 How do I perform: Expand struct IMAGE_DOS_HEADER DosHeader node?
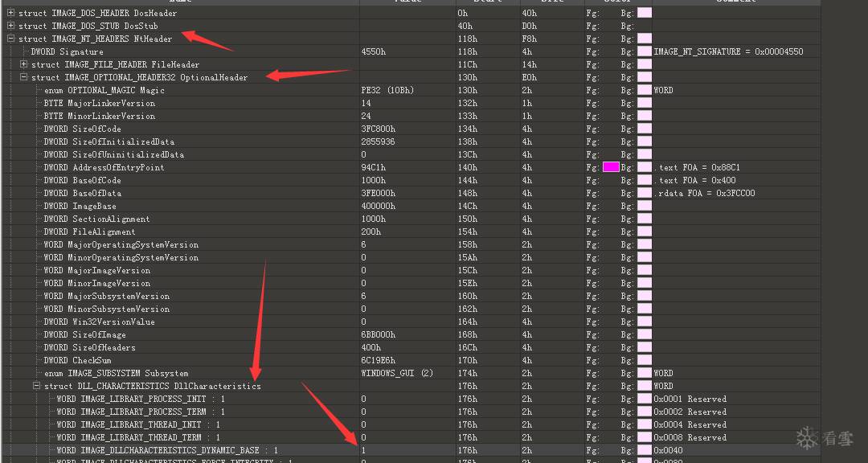click(x=10, y=13)
